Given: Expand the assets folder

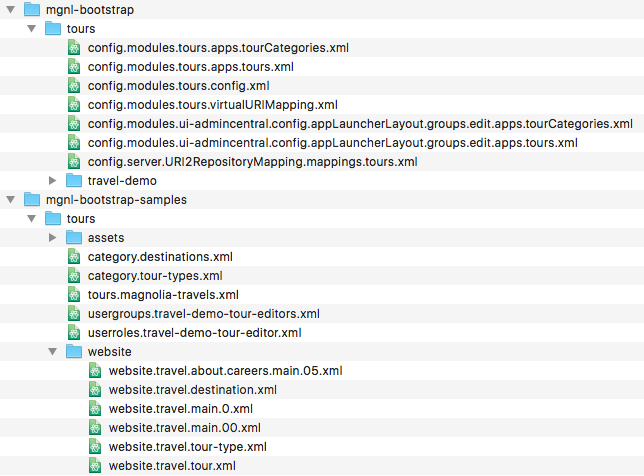Looking at the screenshot, I should [x=52, y=237].
